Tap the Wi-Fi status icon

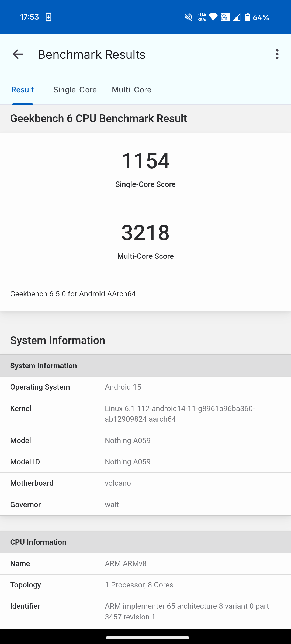[x=213, y=17]
